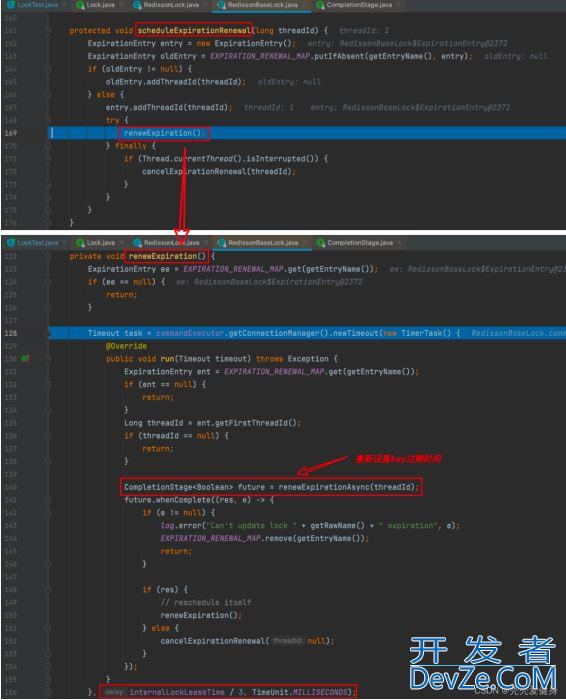Close the LockTest.java tab in the upper tab bar
This screenshot has width=566, height=700.
coord(64,5)
